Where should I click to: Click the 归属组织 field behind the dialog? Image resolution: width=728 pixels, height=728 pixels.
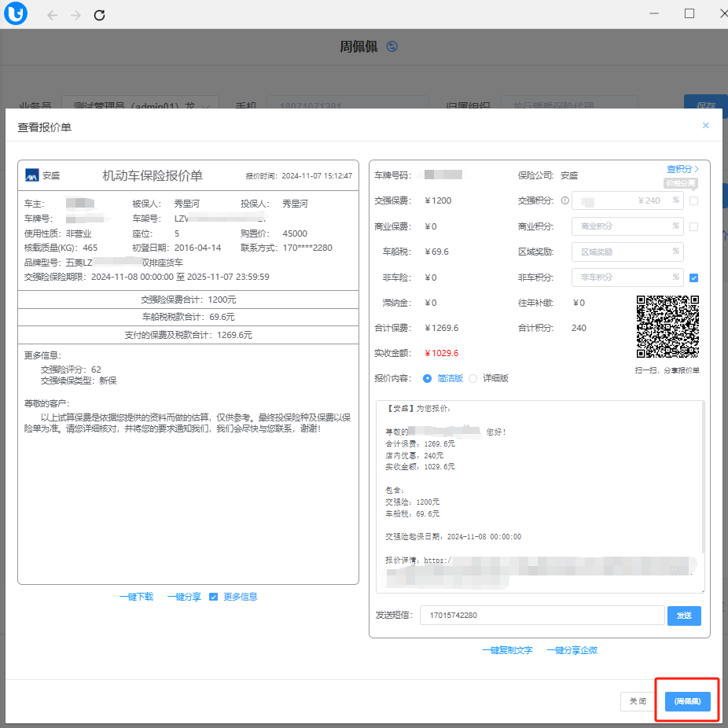coord(568,103)
